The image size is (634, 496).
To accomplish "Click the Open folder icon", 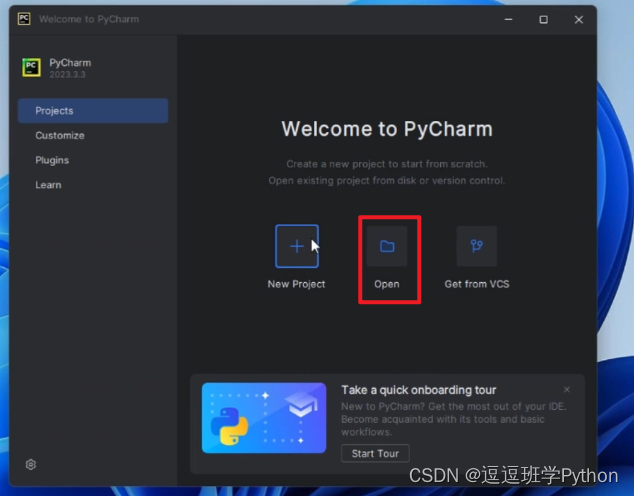I will coord(387,246).
